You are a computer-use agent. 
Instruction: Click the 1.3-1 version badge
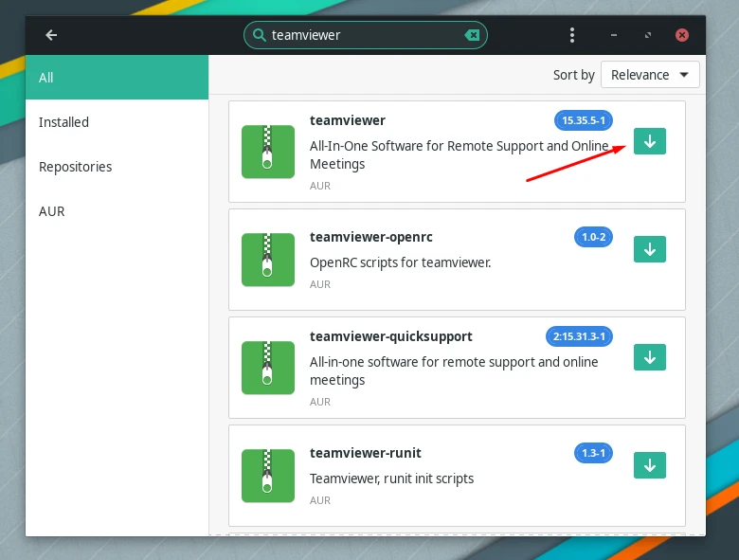pos(593,453)
